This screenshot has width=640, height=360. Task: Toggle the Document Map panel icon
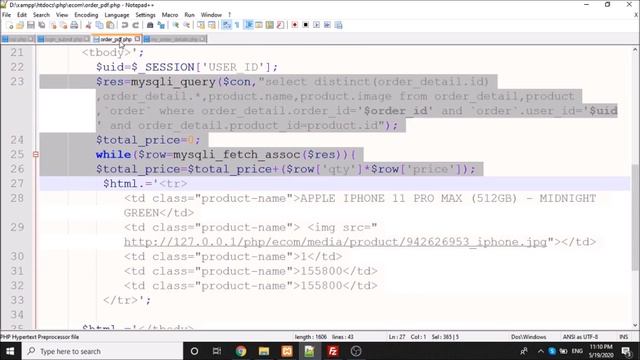tap(269, 25)
